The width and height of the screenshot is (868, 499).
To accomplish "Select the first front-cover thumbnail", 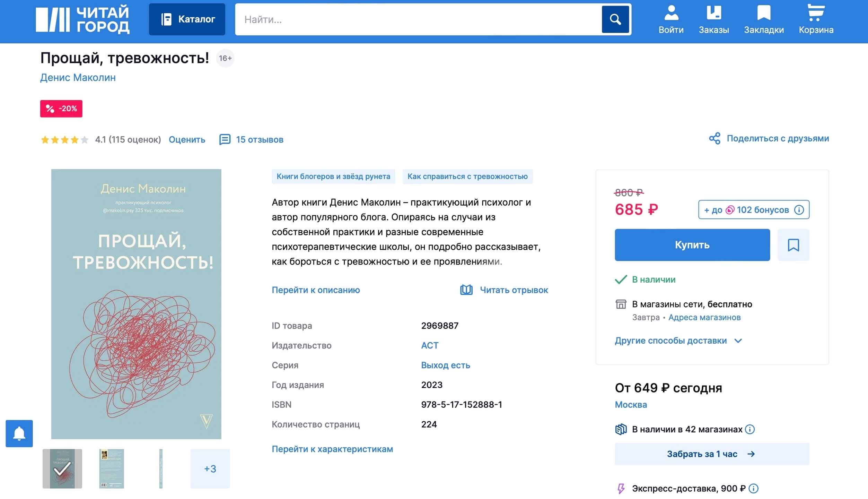I will (62, 469).
